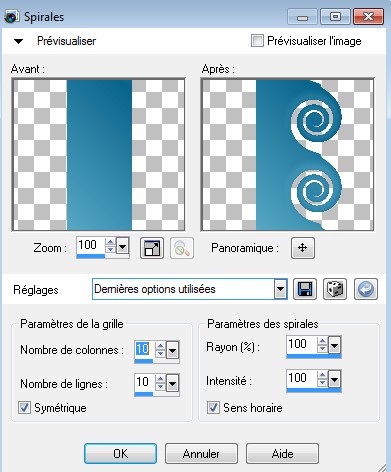Click the reset to default icon
391x472 pixels.
click(x=366, y=289)
